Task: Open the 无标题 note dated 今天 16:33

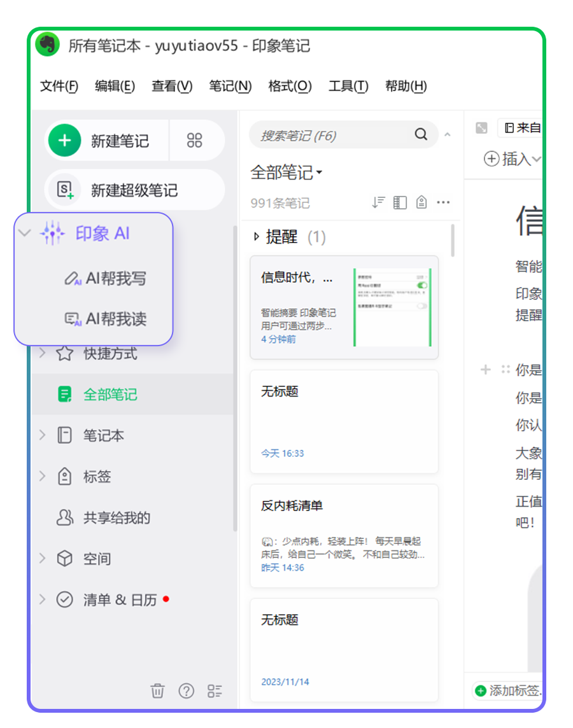Action: [344, 421]
